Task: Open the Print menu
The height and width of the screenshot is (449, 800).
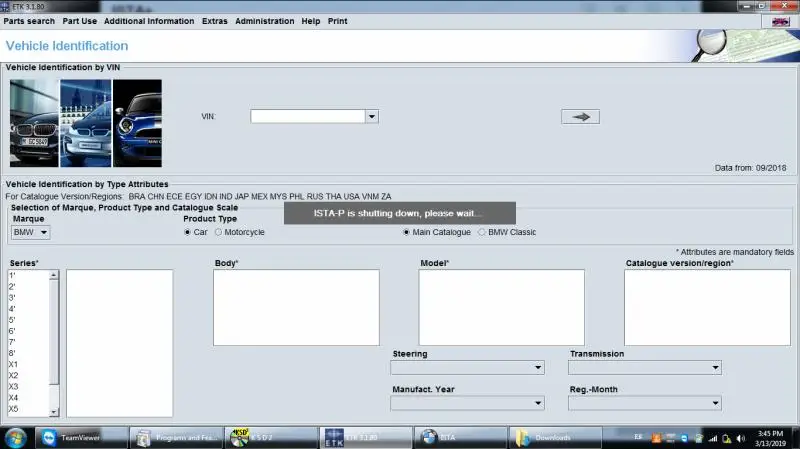Action: pos(337,21)
